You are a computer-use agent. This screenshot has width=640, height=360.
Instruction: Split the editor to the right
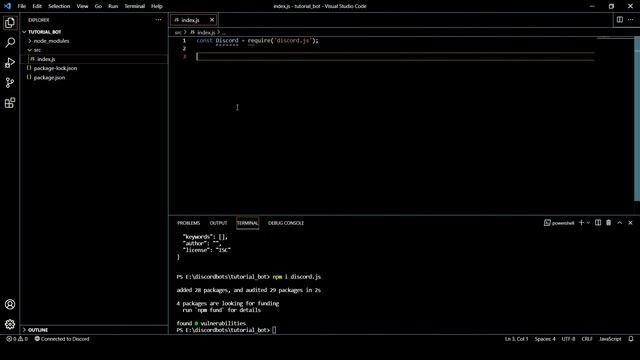click(x=620, y=20)
